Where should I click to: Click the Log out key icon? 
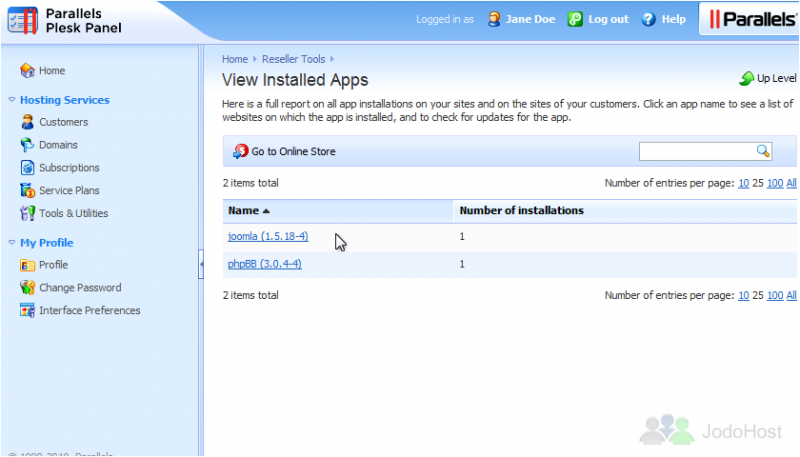[575, 19]
